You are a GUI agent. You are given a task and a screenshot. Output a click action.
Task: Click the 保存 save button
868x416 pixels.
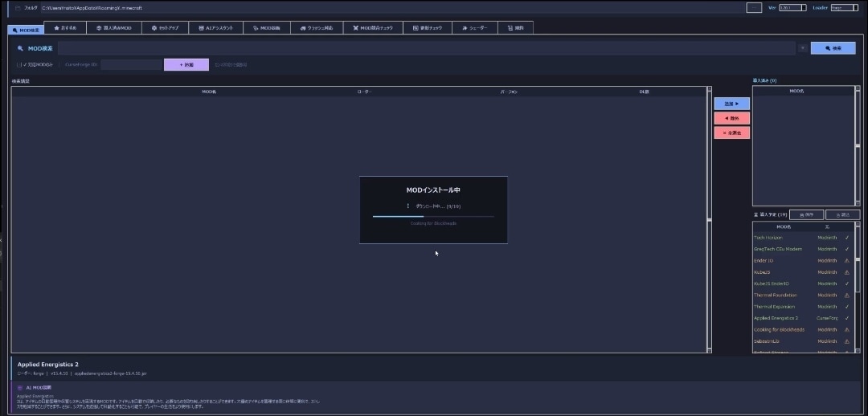click(x=806, y=214)
